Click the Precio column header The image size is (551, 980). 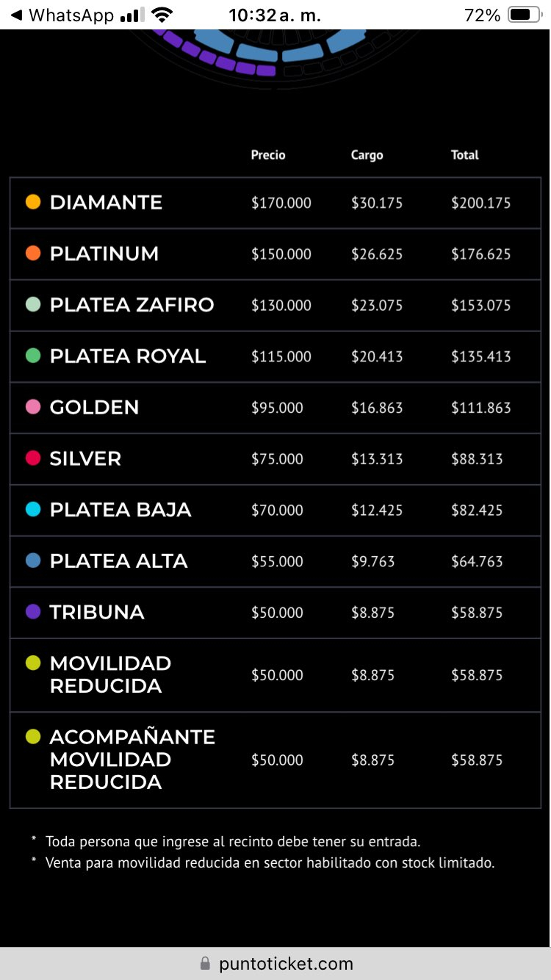(268, 155)
